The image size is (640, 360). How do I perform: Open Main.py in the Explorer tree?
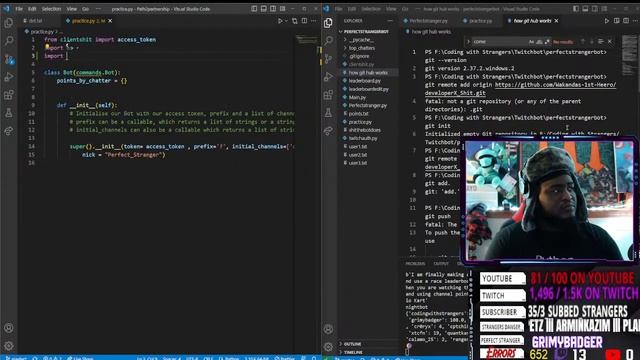tap(357, 97)
